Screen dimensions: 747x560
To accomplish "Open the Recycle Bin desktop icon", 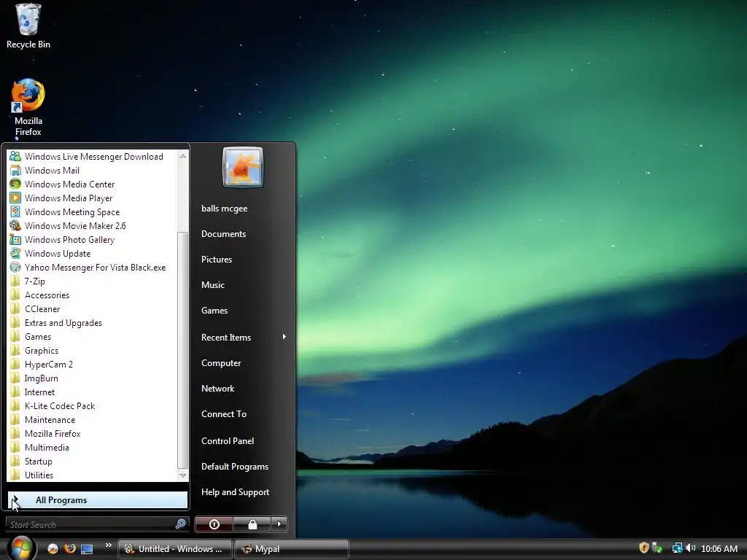I will tap(28, 26).
